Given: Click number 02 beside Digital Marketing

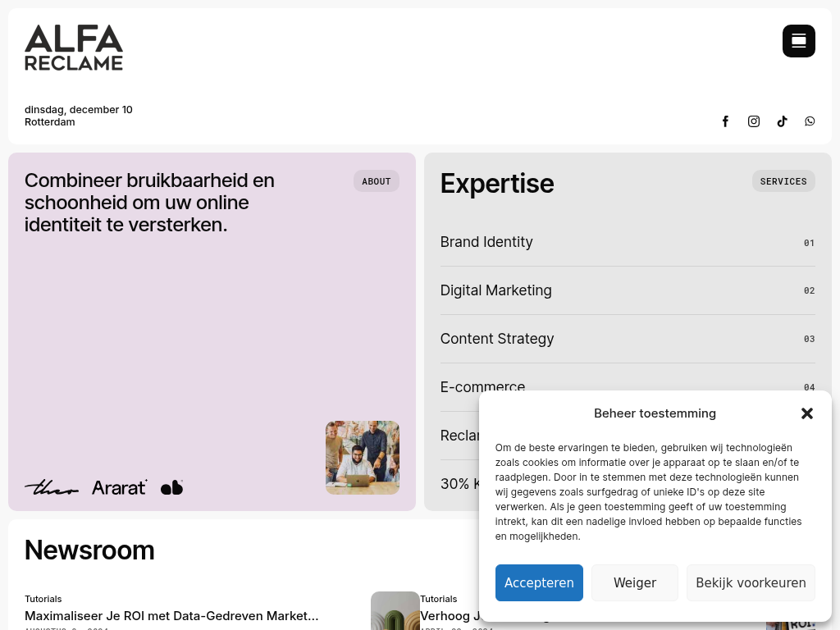Looking at the screenshot, I should point(809,290).
